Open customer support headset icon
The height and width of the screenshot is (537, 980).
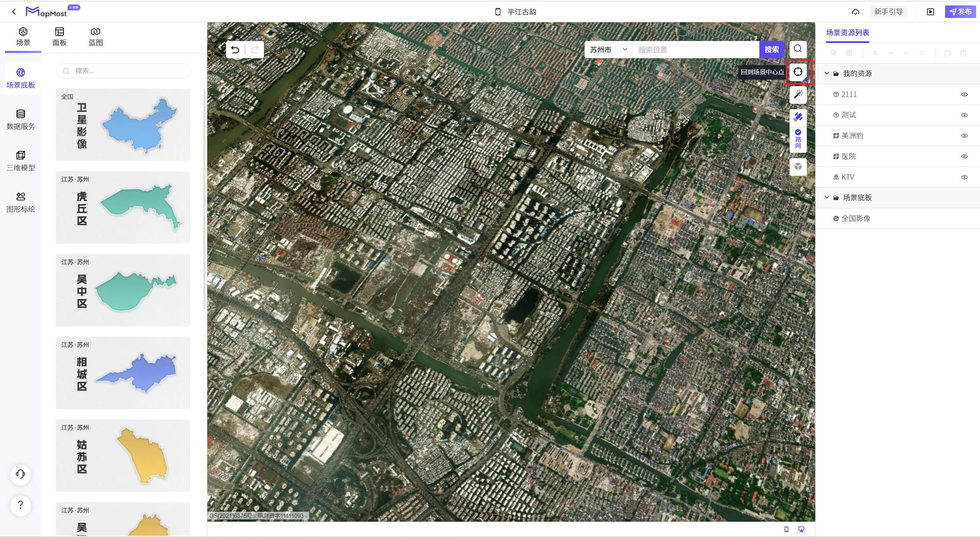[x=21, y=474]
